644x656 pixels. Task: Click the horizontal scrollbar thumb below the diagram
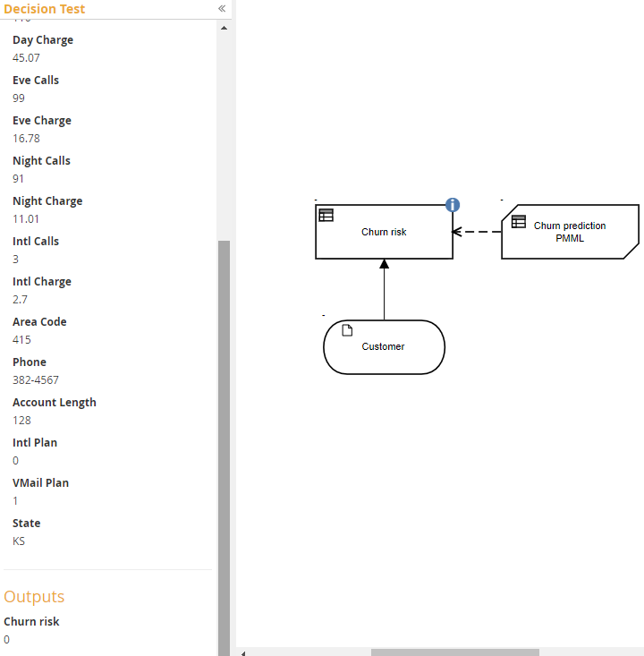coord(454,652)
